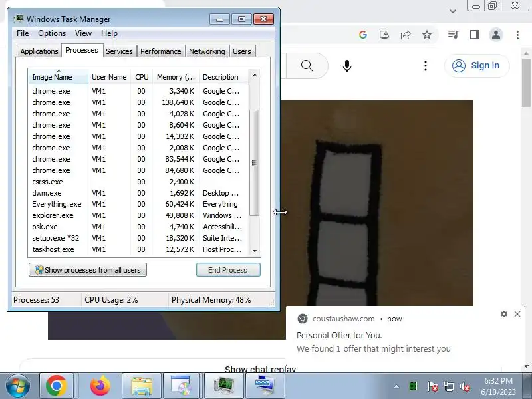Viewport: 532px width, 399px height.
Task: Open the View menu in Task Manager
Action: [83, 33]
